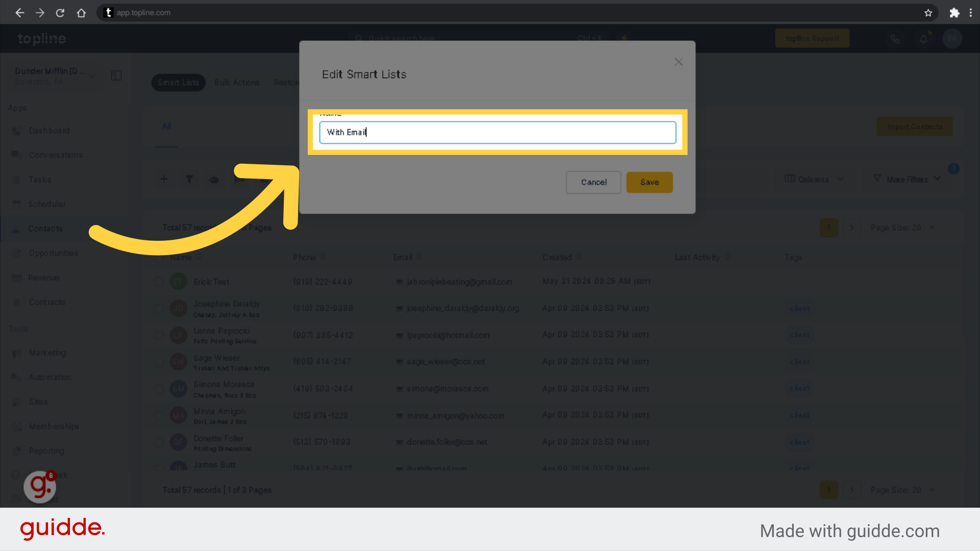Screen dimensions: 980x551
Task: Open browser extensions puzzle icon
Action: [954, 13]
